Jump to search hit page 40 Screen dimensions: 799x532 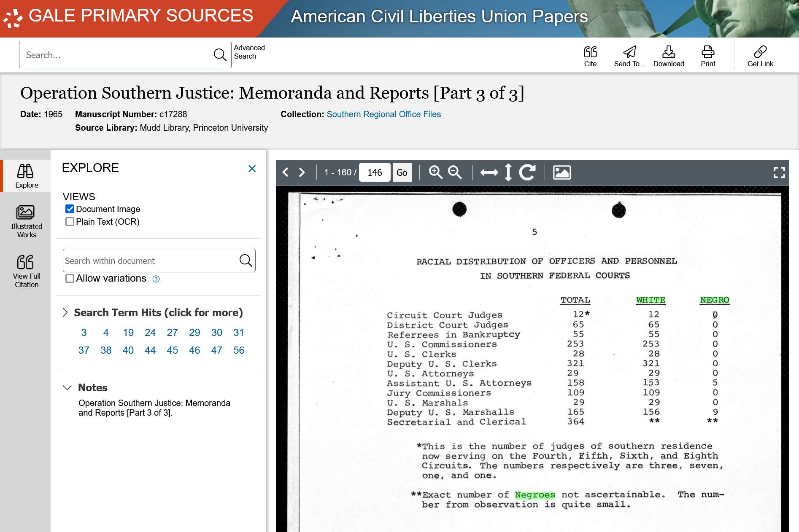pos(128,350)
